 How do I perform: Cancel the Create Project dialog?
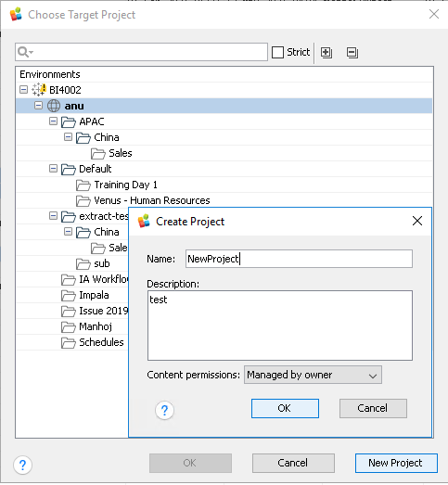[x=373, y=408]
